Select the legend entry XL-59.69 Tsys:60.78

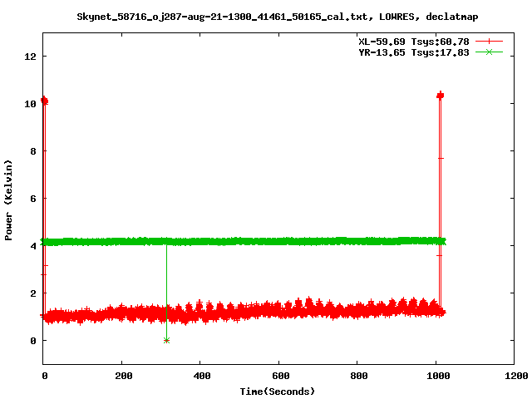pyautogui.click(x=414, y=42)
